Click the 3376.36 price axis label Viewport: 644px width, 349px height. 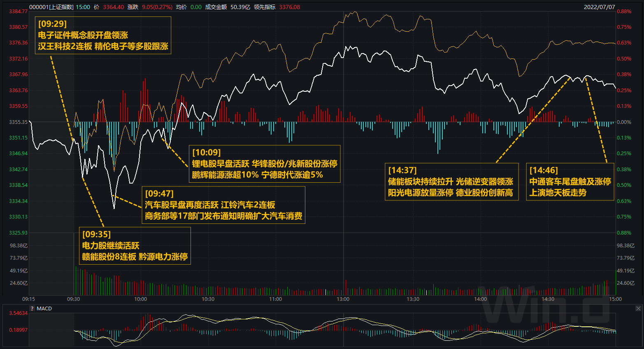click(19, 43)
